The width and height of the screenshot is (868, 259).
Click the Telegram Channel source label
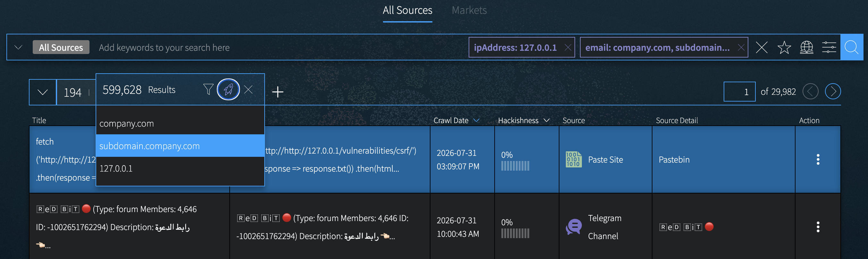tap(605, 227)
